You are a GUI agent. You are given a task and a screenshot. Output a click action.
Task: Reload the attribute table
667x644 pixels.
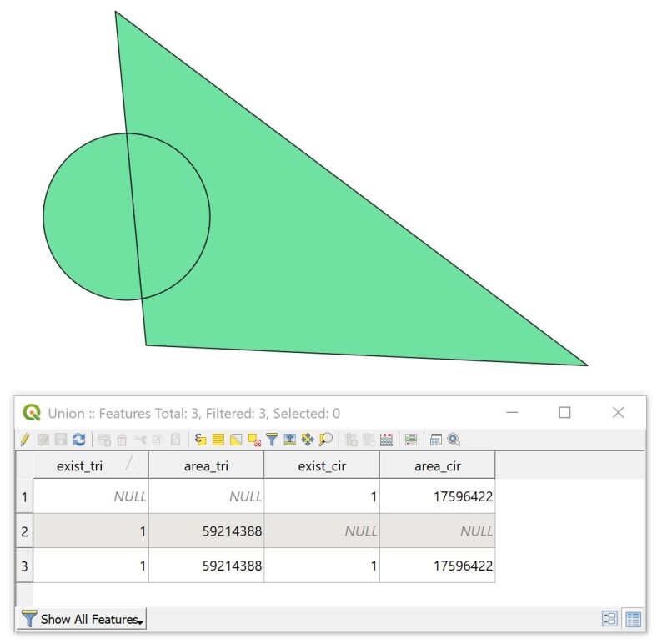[79, 440]
